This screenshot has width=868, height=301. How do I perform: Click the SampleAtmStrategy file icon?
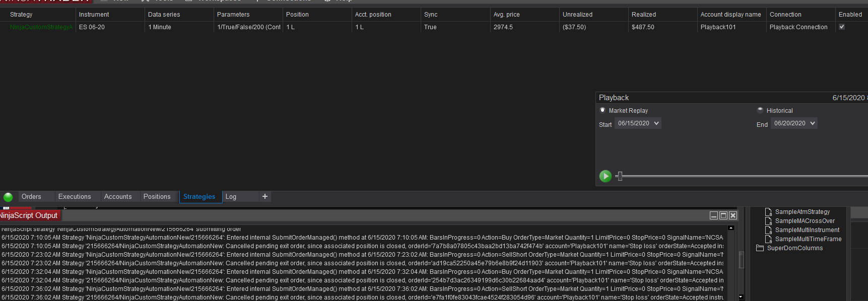coord(768,212)
